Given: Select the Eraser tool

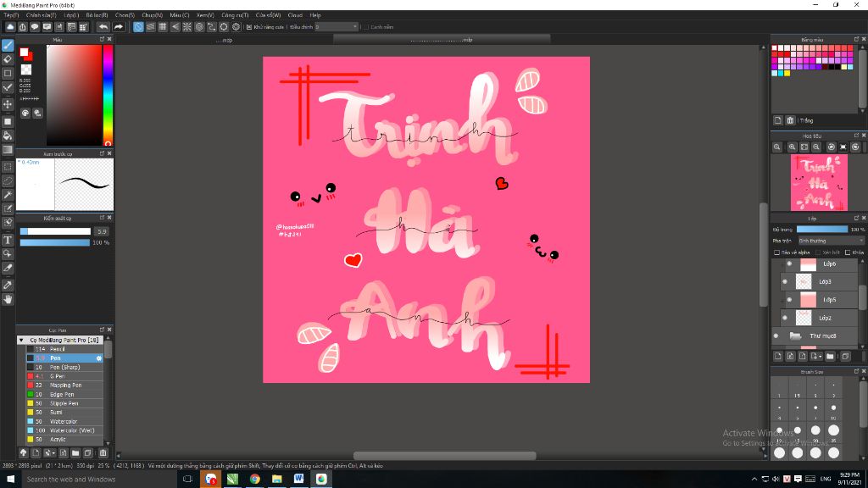Looking at the screenshot, I should coord(8,59).
